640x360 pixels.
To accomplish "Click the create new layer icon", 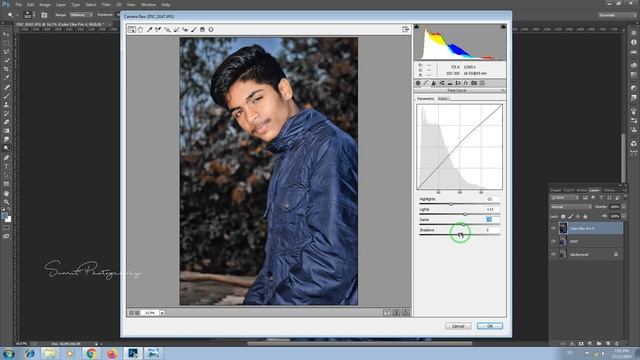I will (608, 344).
